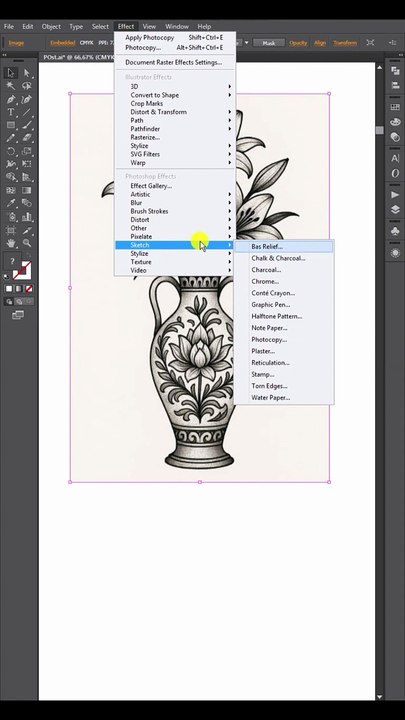Expand the Convert to Shape submenu
Screen dimensions: 405x720
[175, 95]
